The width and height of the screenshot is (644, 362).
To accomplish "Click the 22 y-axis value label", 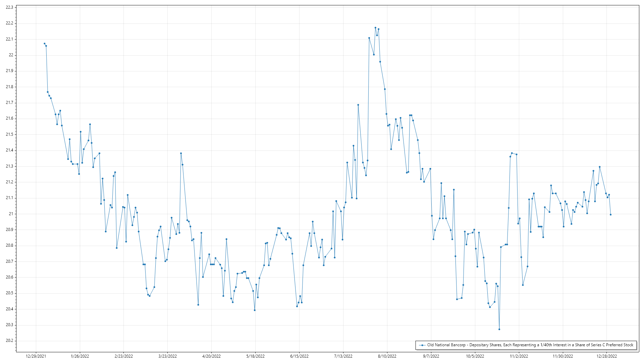I will point(11,55).
